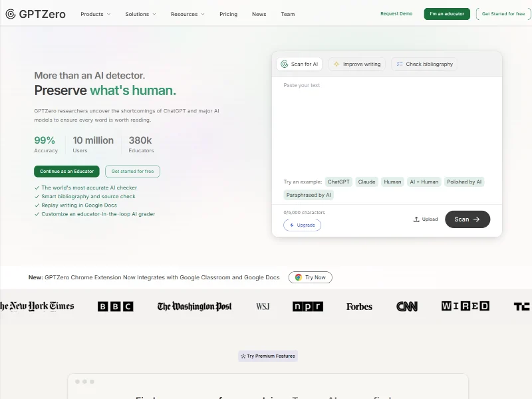Image resolution: width=532 pixels, height=399 pixels.
Task: Open Try Premium Features badge
Action: [268, 356]
